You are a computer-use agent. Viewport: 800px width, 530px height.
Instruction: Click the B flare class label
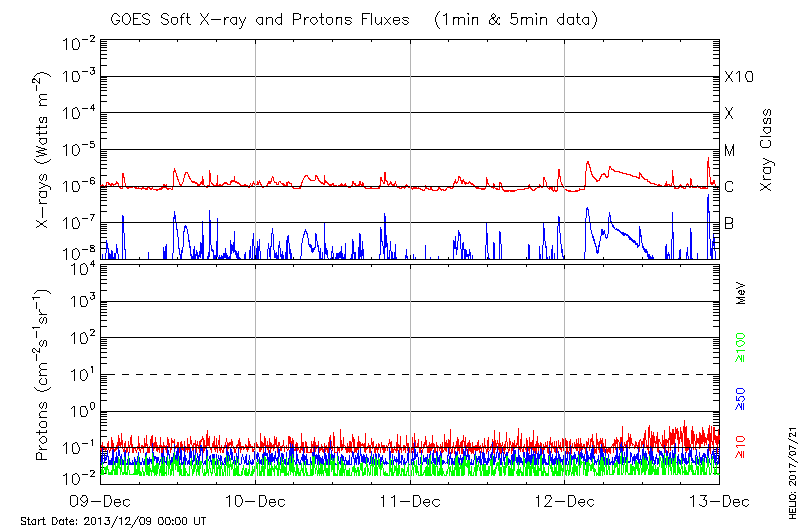[x=730, y=223]
